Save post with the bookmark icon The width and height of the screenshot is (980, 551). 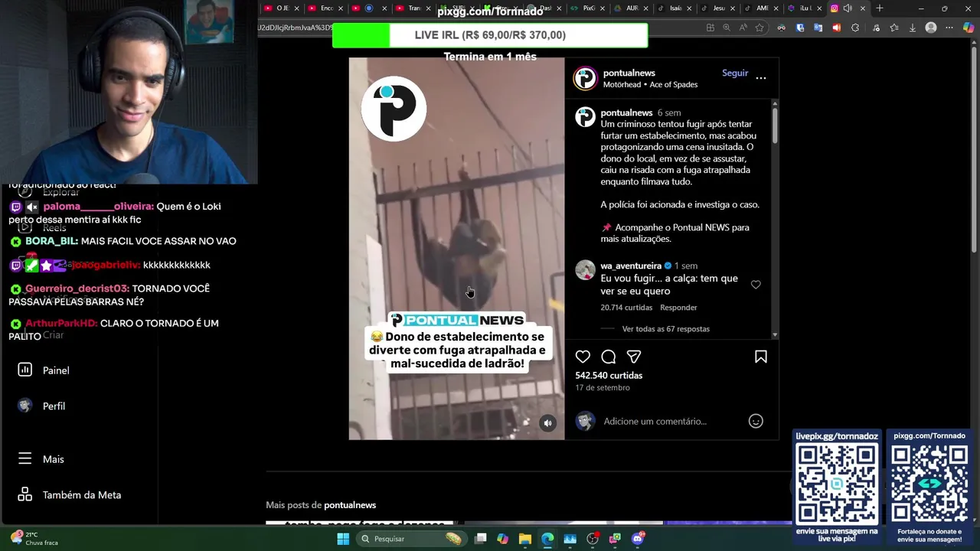pos(761,357)
